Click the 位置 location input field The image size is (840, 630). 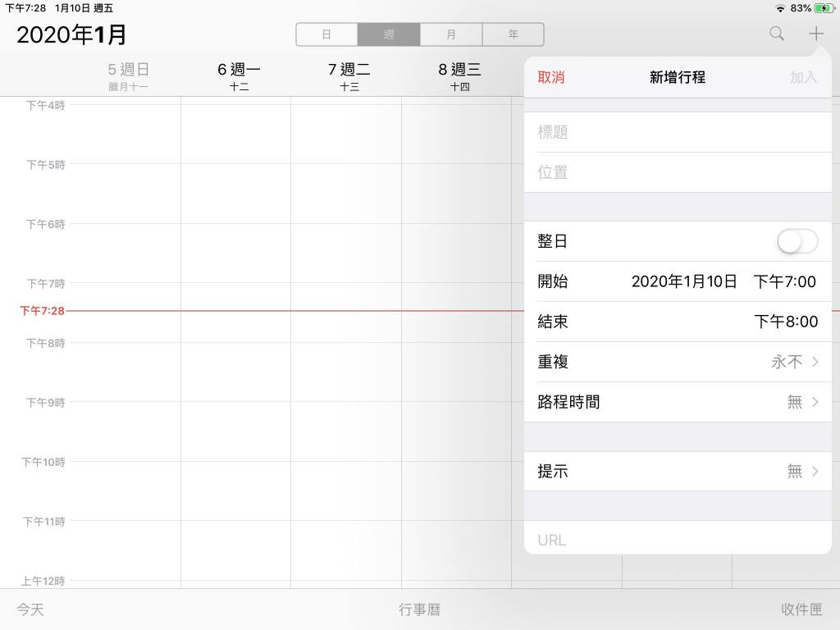coord(678,172)
